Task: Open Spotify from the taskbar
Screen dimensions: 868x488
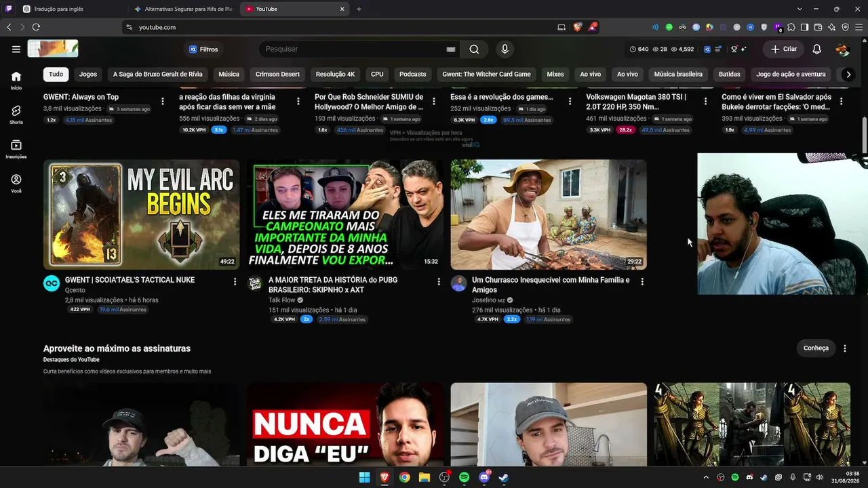Action: coord(464,477)
